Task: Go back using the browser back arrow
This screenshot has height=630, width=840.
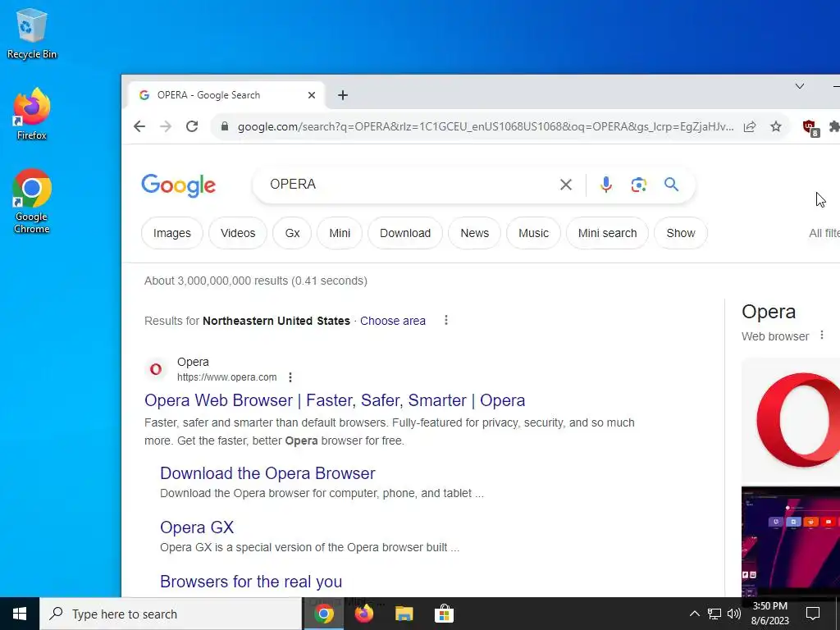Action: point(139,126)
